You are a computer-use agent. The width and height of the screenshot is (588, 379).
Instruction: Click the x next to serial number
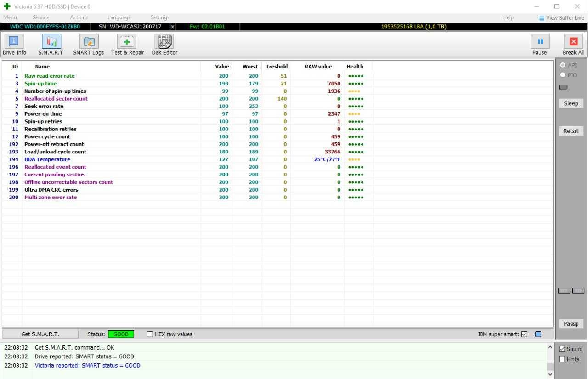tap(173, 27)
